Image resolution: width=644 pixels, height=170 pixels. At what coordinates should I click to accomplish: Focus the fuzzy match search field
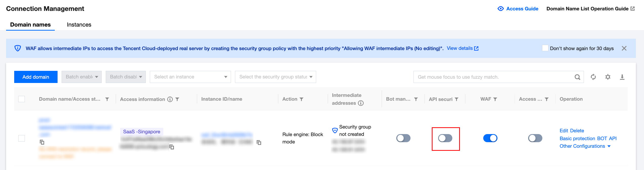click(493, 77)
